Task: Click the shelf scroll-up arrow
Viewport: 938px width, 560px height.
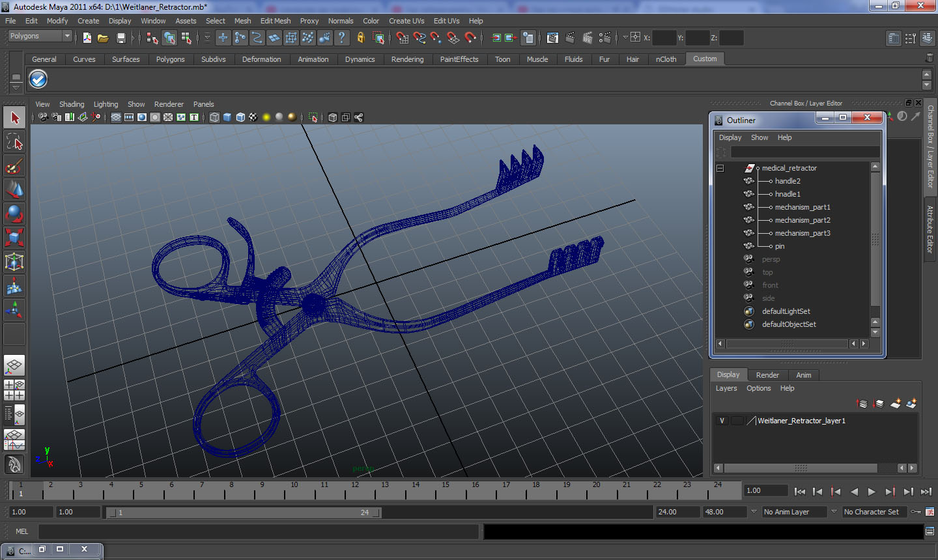Action: [927, 74]
